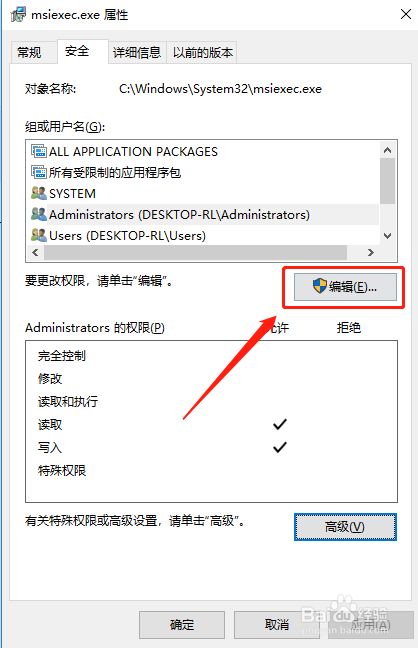Click the 取消 button

point(277,624)
